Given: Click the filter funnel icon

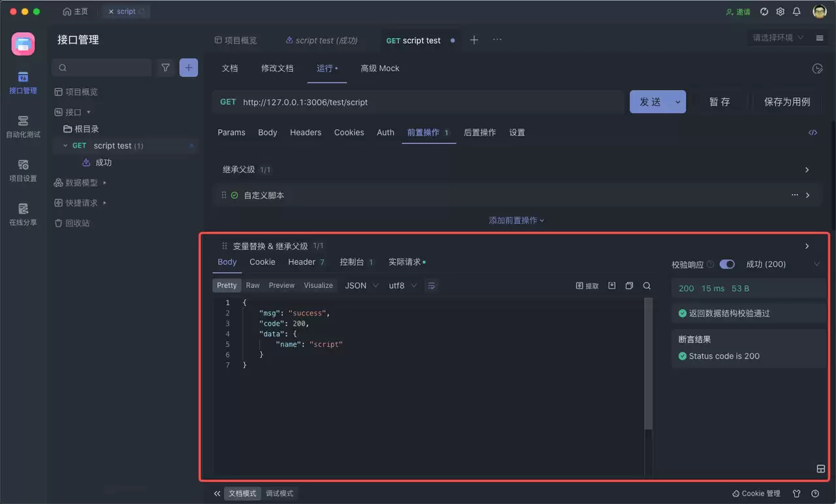Looking at the screenshot, I should click(166, 67).
